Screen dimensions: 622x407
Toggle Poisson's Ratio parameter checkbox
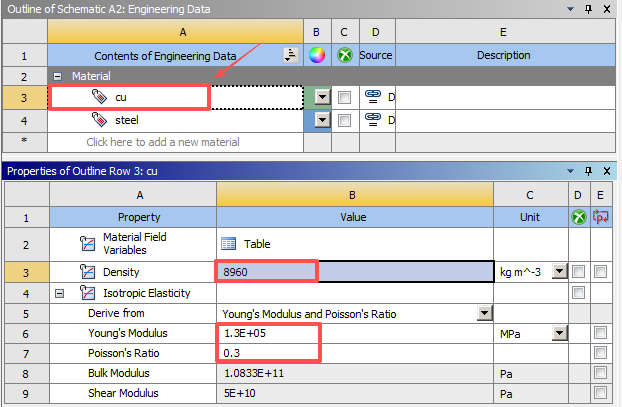[x=600, y=353]
